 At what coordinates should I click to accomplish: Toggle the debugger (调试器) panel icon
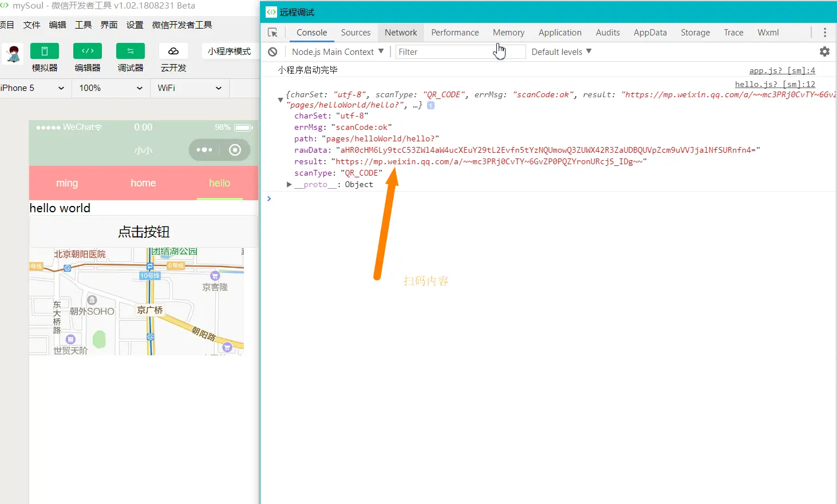point(131,51)
